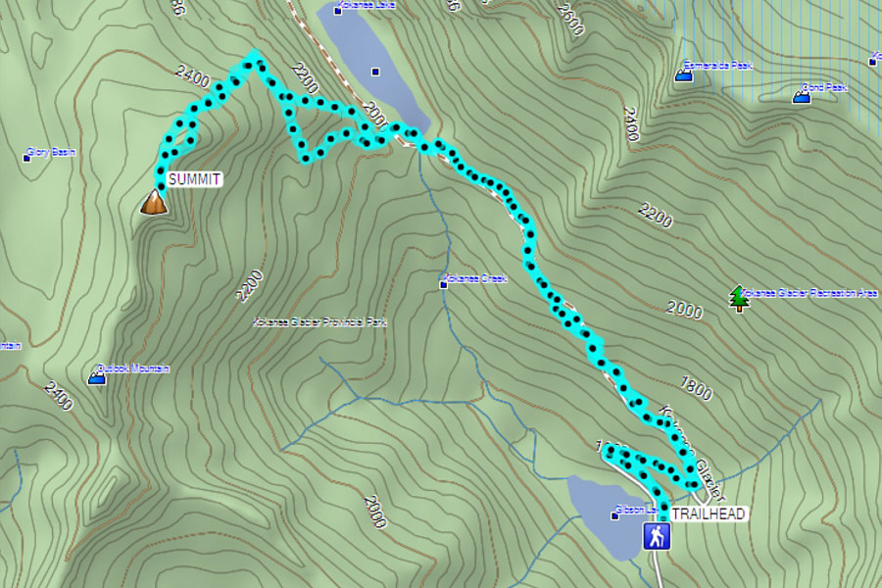Click the Outlook Mountain peak icon
The image size is (882, 588).
pos(97,378)
